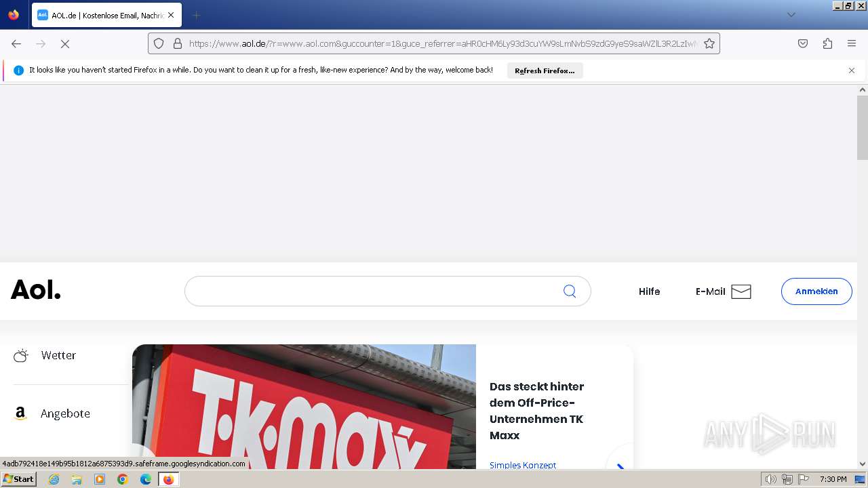The height and width of the screenshot is (488, 868).
Task: Click the search magnifier icon
Action: click(x=570, y=291)
